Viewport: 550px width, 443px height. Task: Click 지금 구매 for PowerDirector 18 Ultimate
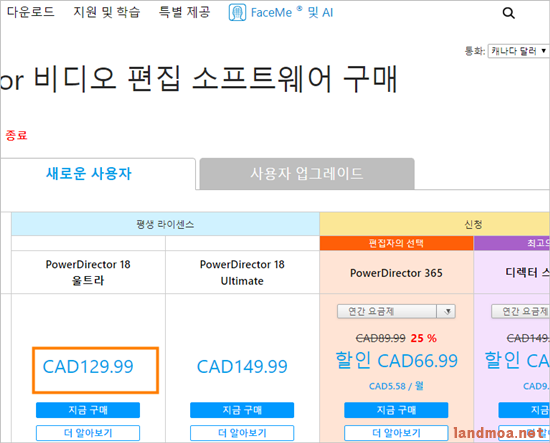(x=242, y=410)
